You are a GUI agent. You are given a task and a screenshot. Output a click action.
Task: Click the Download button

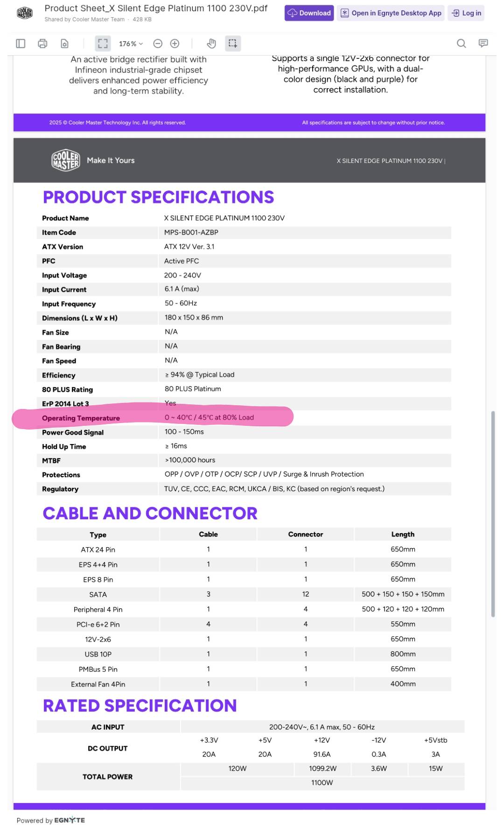point(309,13)
